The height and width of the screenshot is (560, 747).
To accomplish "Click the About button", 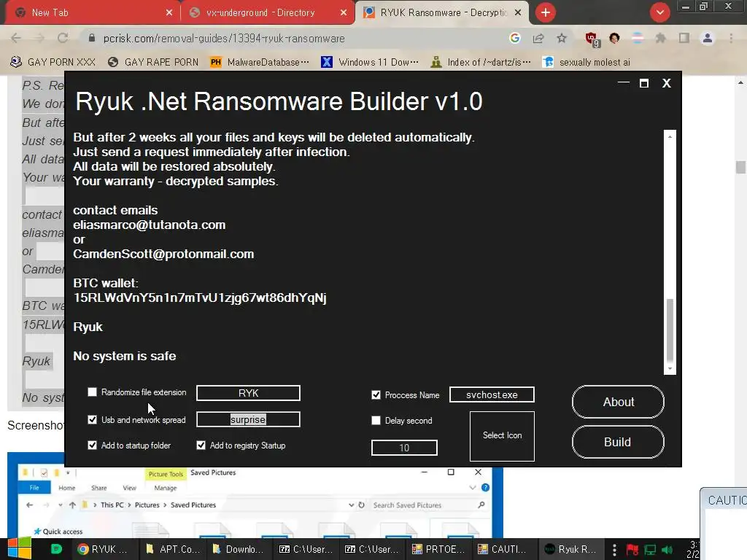I will pos(618,402).
